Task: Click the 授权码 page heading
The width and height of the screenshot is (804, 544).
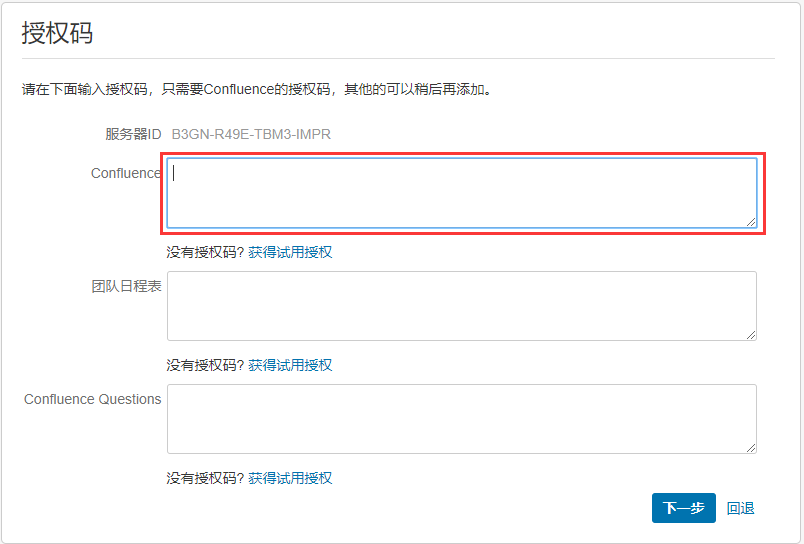Action: pos(57,33)
